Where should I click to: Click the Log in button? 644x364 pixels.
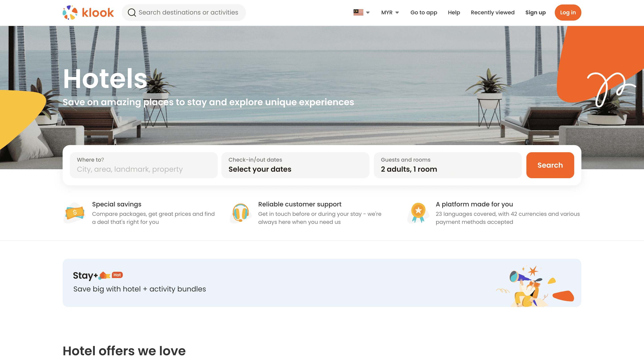point(568,12)
